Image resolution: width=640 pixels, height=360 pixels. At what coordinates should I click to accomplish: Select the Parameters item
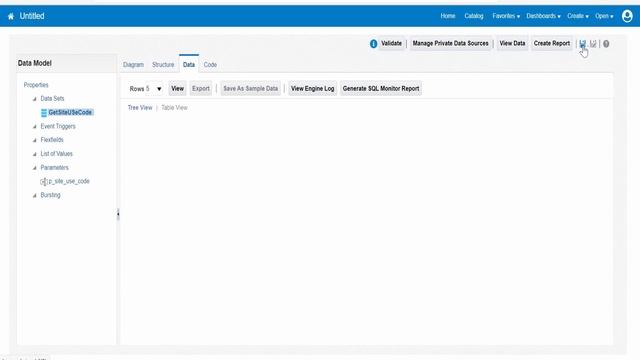pyautogui.click(x=54, y=168)
